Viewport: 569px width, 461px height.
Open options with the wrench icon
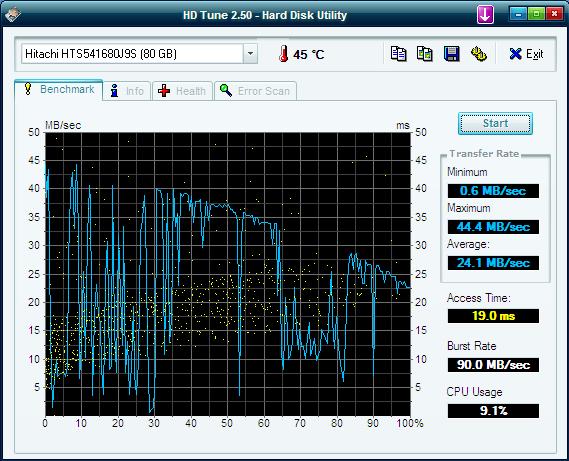(x=479, y=54)
